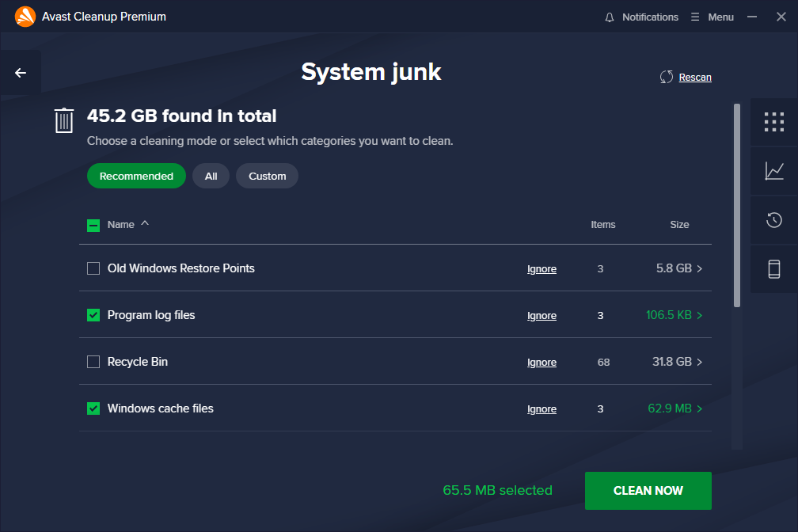Viewport: 798px width, 532px height.
Task: Check the Old Windows Restore Points checkbox
Action: (x=93, y=268)
